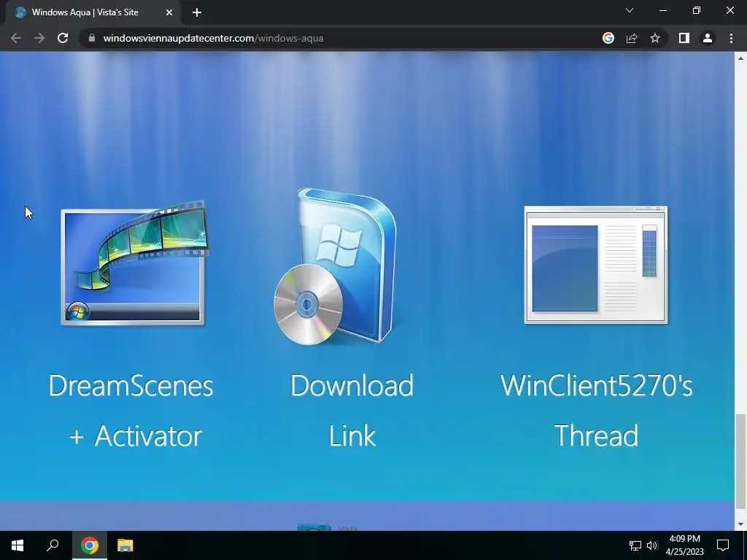Open the notification center icon
747x560 pixels.
pyautogui.click(x=723, y=545)
